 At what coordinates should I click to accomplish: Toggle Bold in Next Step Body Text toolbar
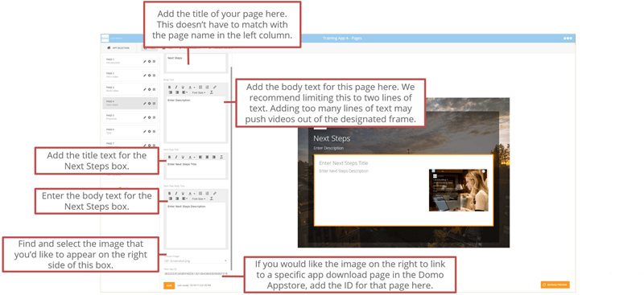point(170,193)
